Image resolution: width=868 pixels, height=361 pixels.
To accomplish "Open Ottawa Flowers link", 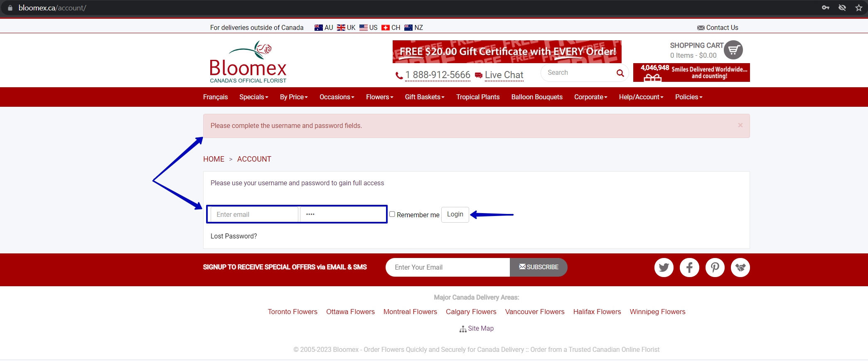I will (350, 312).
